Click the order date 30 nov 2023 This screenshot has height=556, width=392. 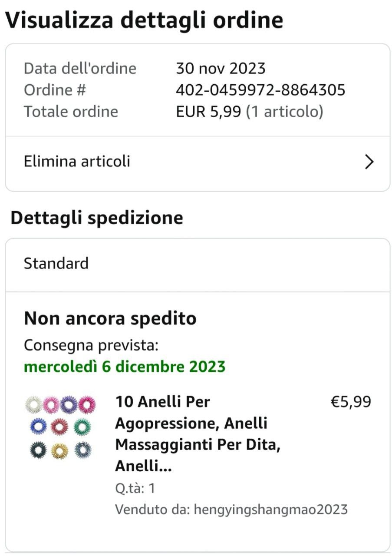point(221,68)
